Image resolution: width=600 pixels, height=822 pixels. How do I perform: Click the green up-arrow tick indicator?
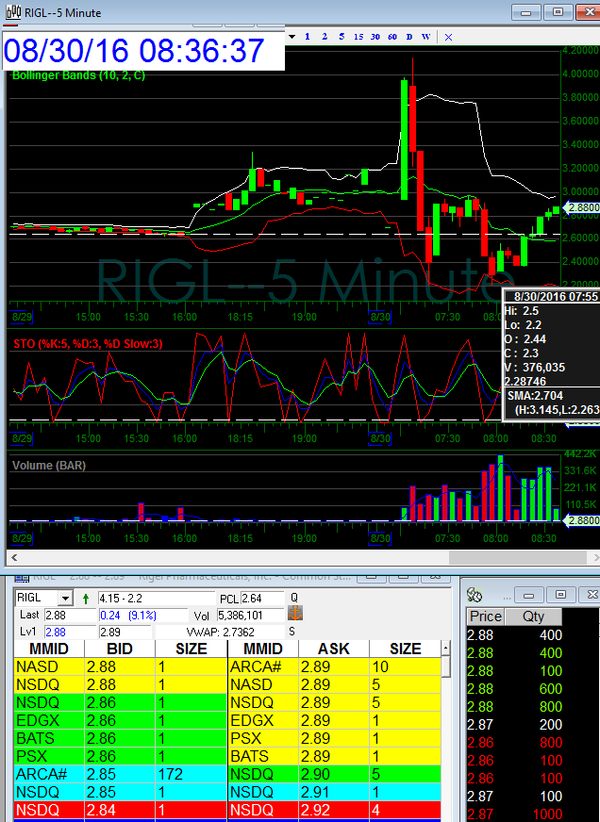click(84, 598)
